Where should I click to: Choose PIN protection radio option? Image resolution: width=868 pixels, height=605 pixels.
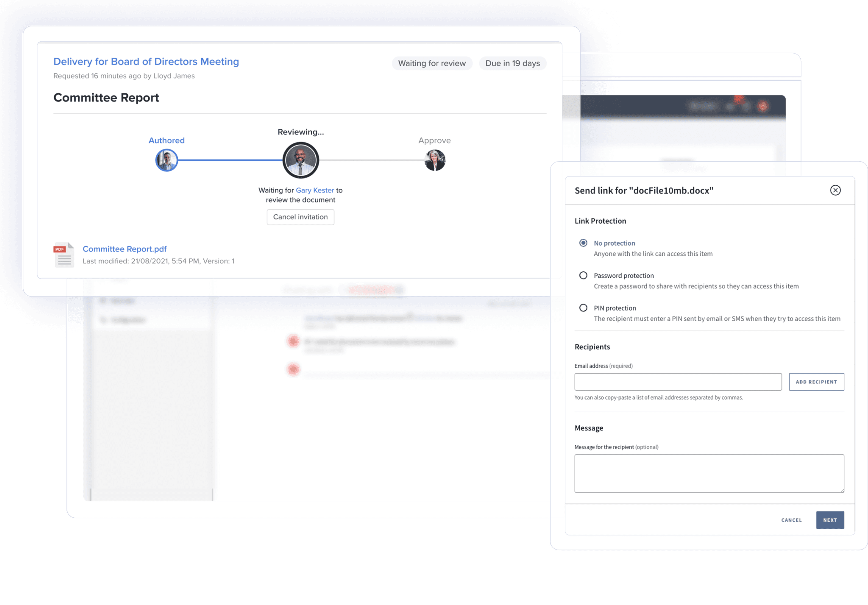pos(583,308)
